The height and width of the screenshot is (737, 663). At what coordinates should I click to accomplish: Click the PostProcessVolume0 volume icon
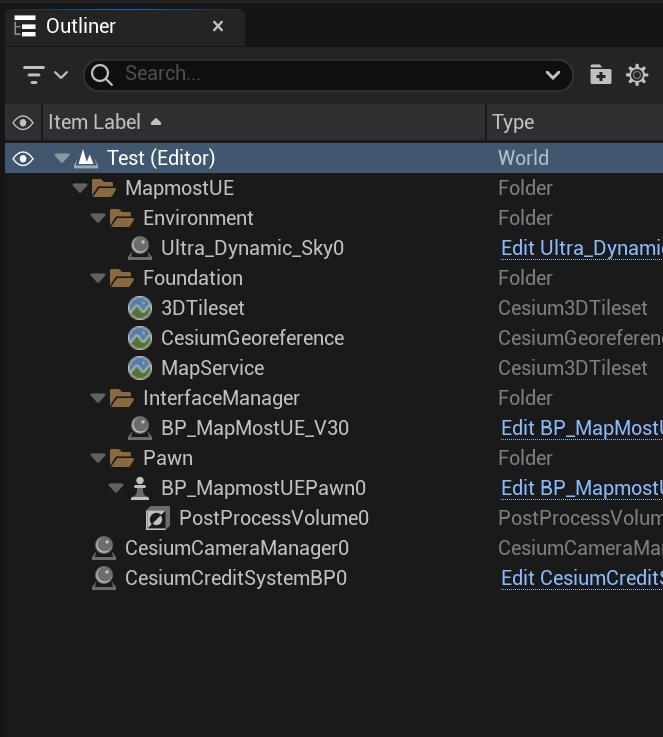(x=157, y=518)
